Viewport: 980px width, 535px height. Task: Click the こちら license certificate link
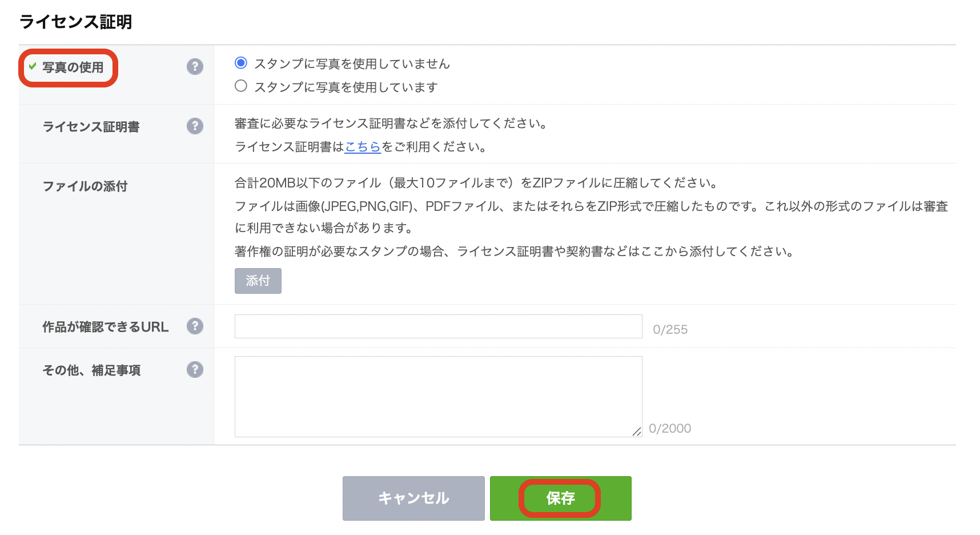point(363,147)
